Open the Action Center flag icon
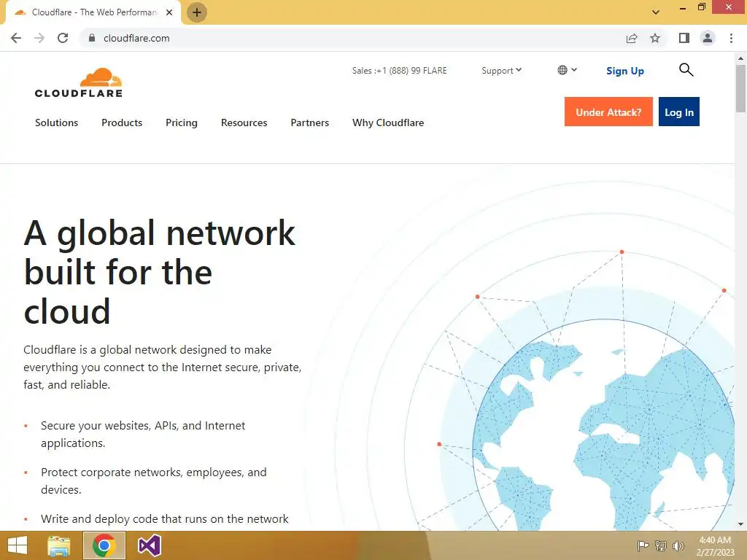The height and width of the screenshot is (560, 747). click(x=643, y=545)
